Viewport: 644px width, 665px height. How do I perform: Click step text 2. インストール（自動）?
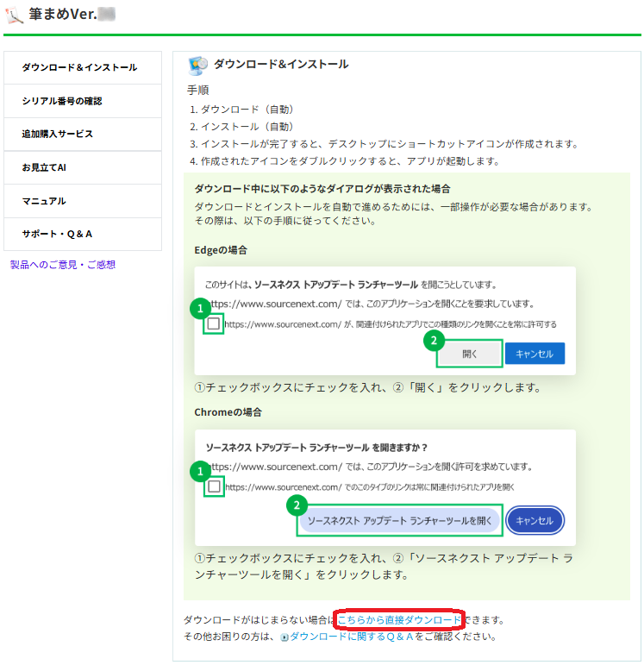point(242,127)
